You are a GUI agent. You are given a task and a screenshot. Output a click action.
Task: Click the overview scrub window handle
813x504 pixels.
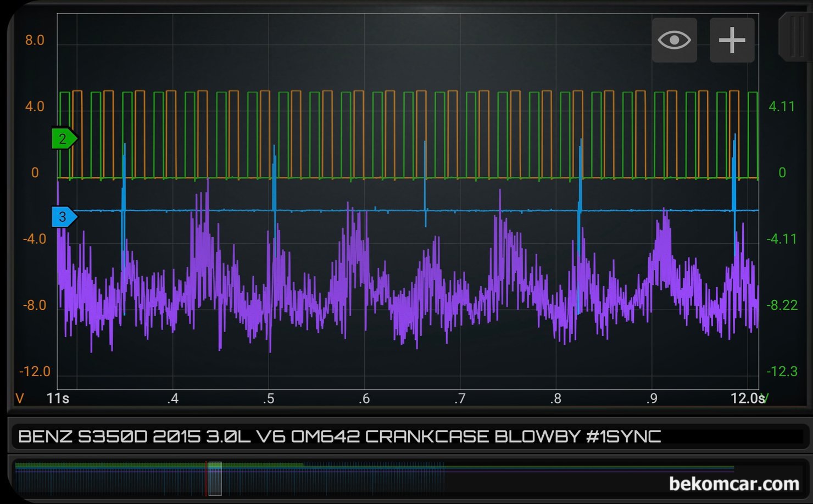(215, 478)
